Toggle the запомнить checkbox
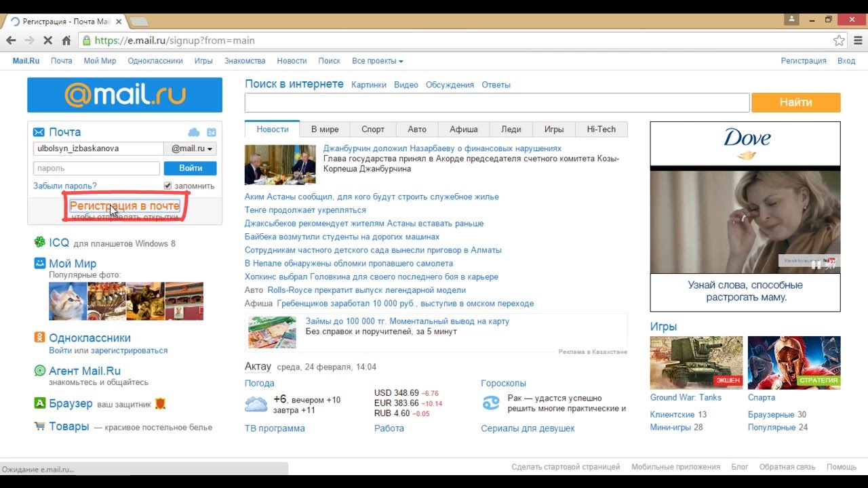This screenshot has width=868, height=488. [x=167, y=186]
